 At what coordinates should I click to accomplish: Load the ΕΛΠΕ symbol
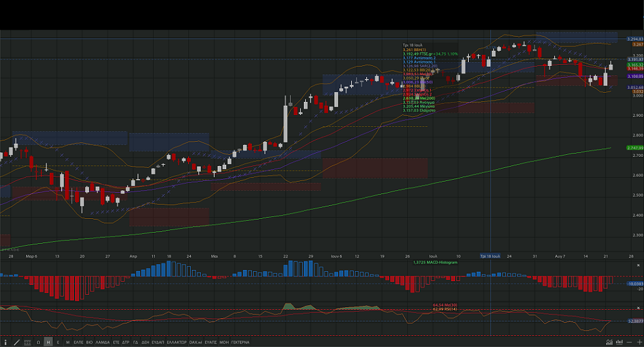point(78,342)
